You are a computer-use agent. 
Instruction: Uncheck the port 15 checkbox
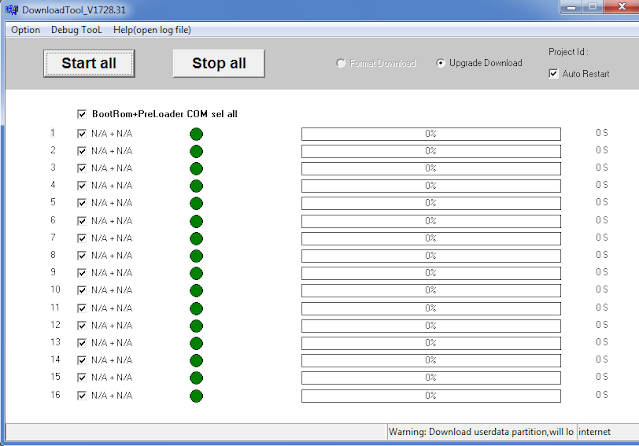82,378
